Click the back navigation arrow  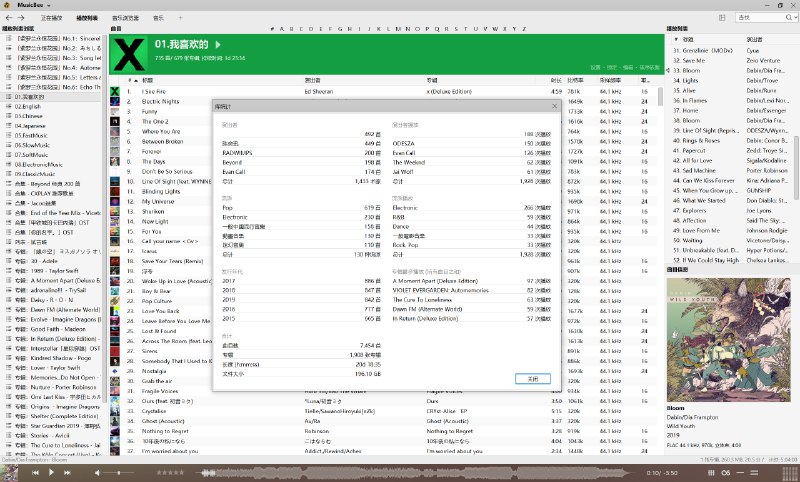coord(7,18)
